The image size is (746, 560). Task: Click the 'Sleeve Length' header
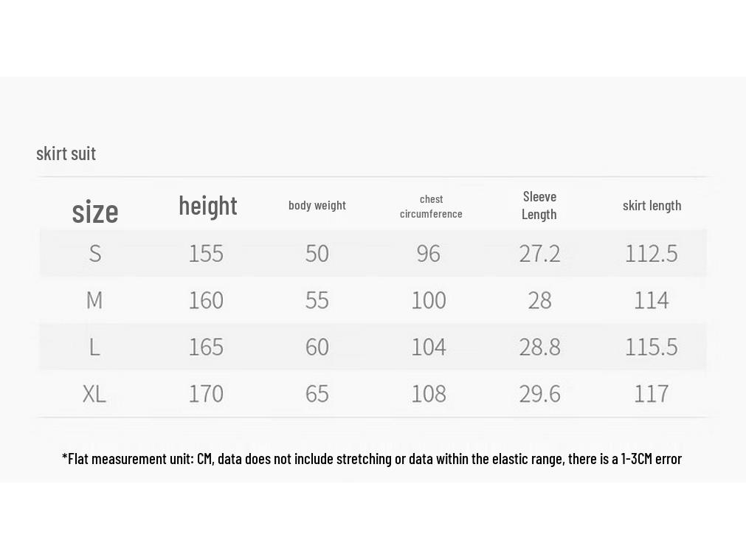[539, 206]
